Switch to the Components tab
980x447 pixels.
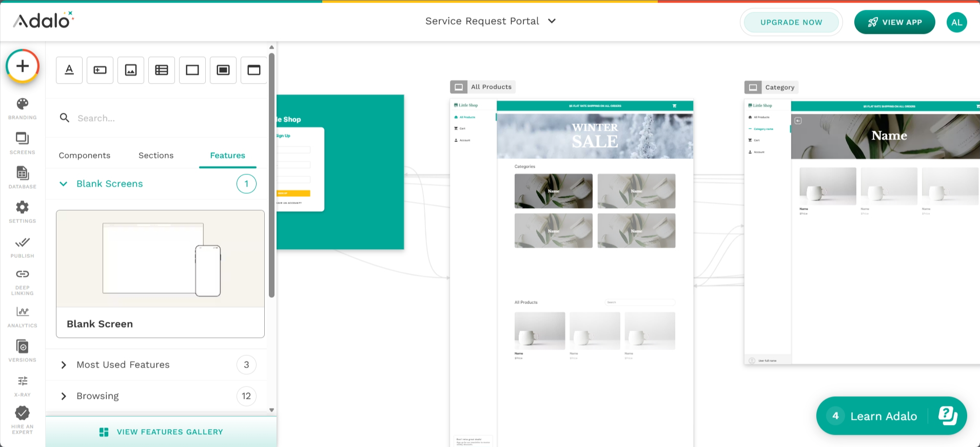pos(85,155)
